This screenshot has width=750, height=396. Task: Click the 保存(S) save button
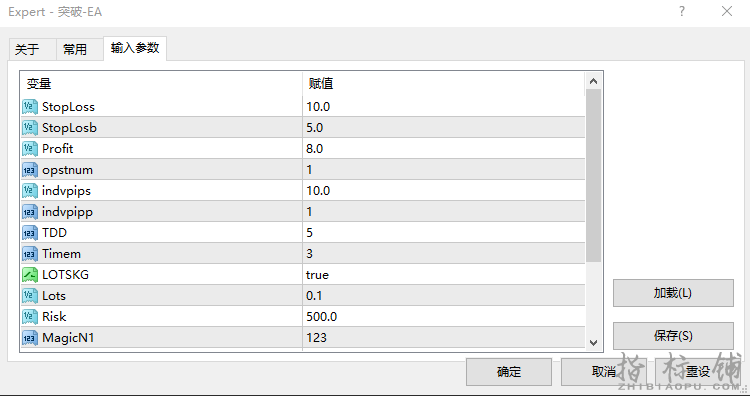673,336
